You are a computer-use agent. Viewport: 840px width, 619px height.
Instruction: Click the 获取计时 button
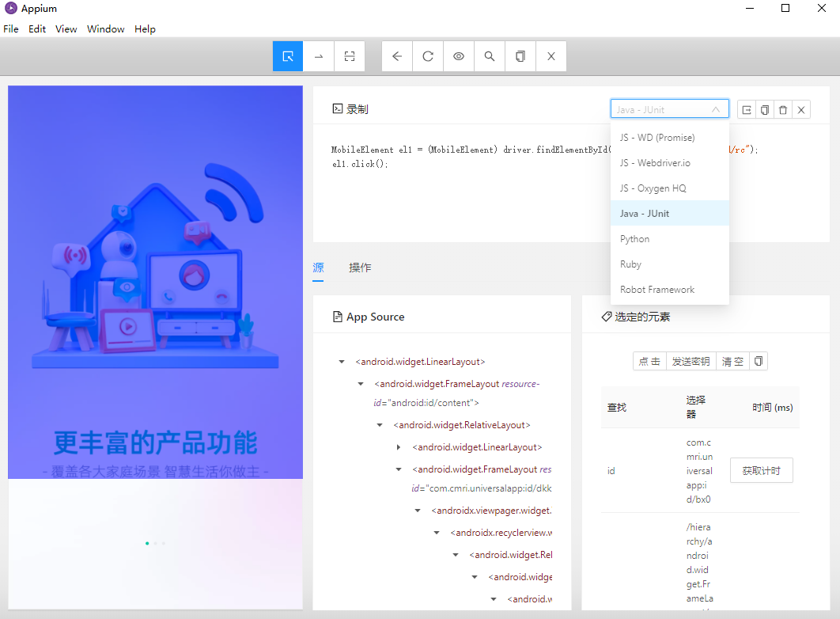761,470
